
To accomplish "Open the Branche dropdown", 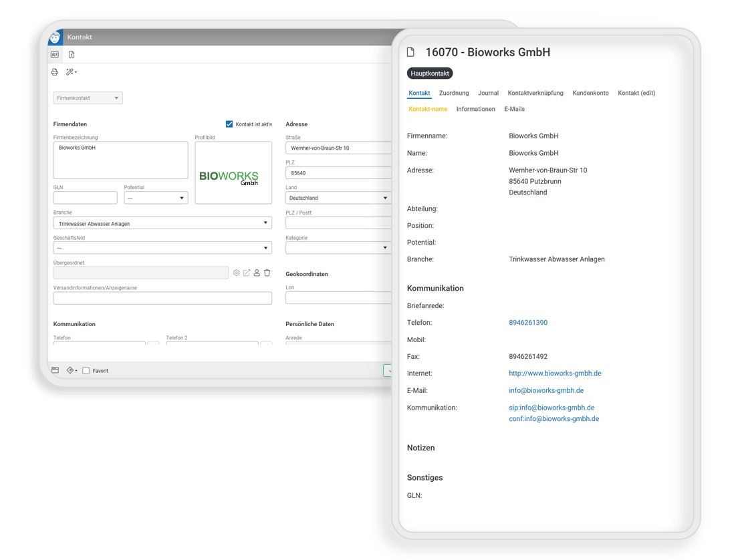I will tap(162, 223).
